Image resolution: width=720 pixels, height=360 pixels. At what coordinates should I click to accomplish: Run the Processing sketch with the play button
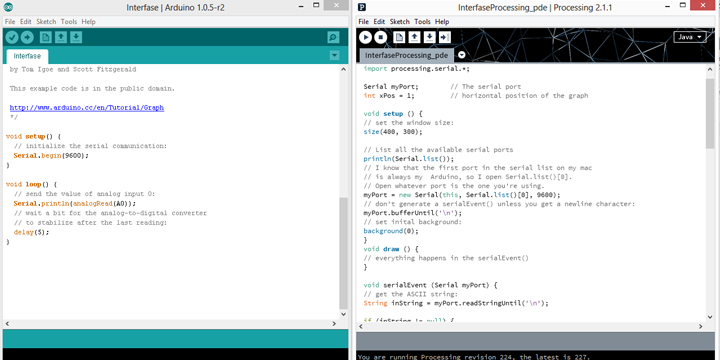point(366,37)
